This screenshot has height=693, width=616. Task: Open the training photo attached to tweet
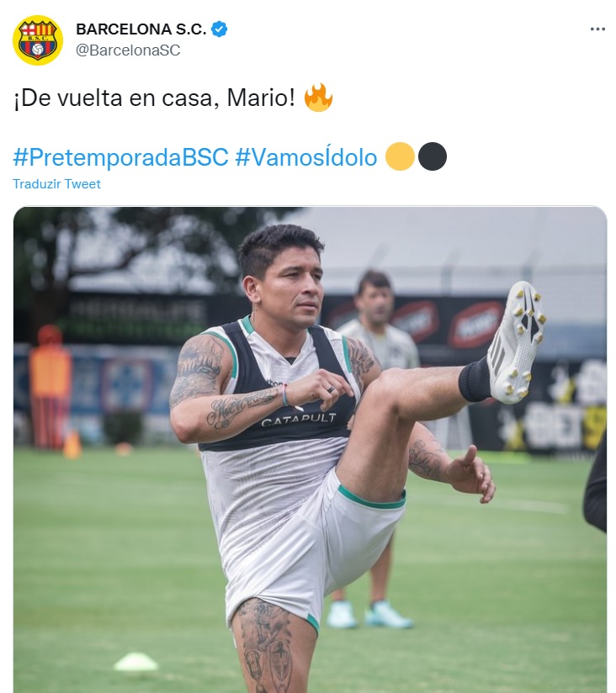click(310, 449)
